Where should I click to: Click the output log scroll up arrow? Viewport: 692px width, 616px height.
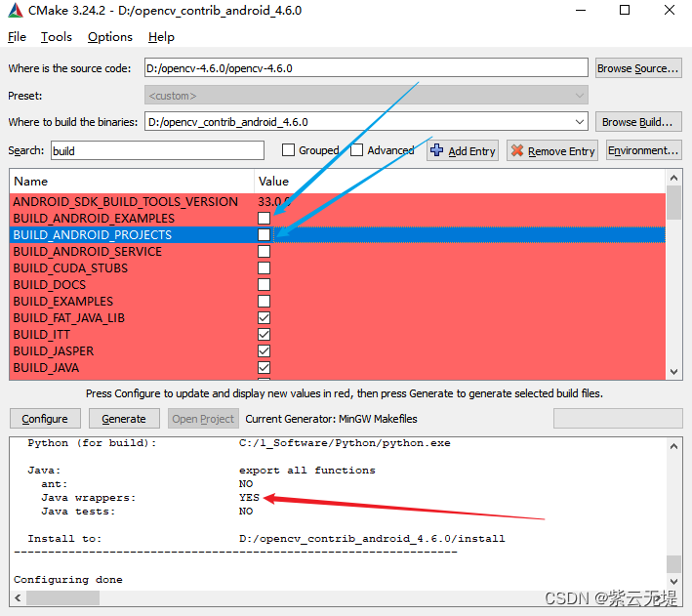pyautogui.click(x=673, y=446)
